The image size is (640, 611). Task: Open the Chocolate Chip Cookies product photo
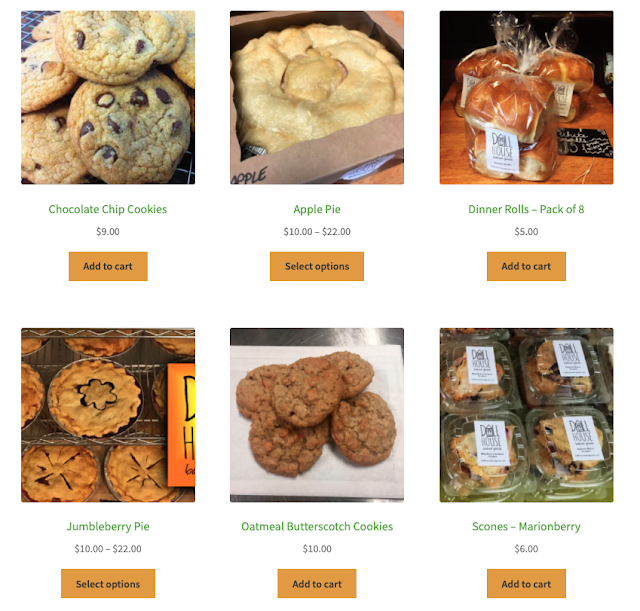(108, 98)
